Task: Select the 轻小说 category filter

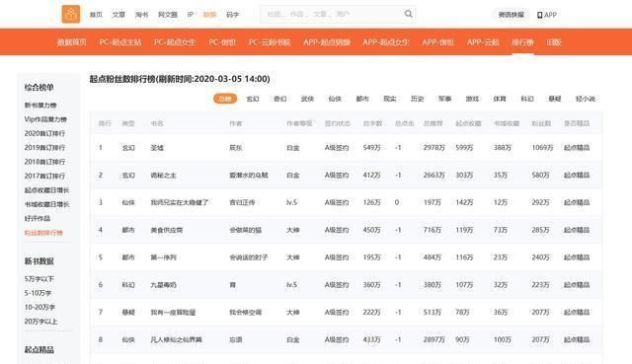Action: click(586, 99)
